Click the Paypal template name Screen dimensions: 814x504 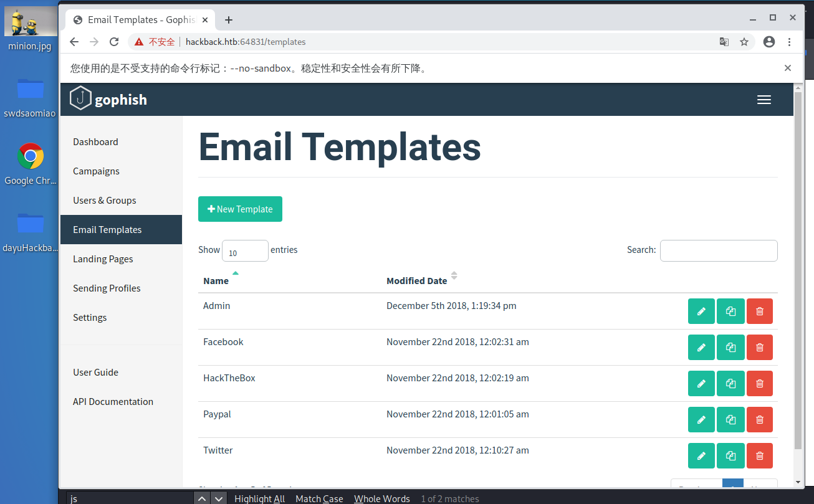[x=217, y=414]
